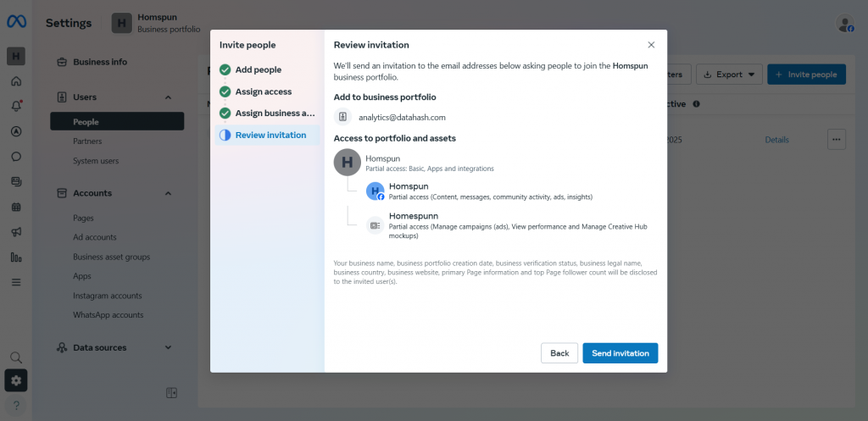Open Apps under Accounts
Image resolution: width=868 pixels, height=421 pixels.
coord(82,276)
